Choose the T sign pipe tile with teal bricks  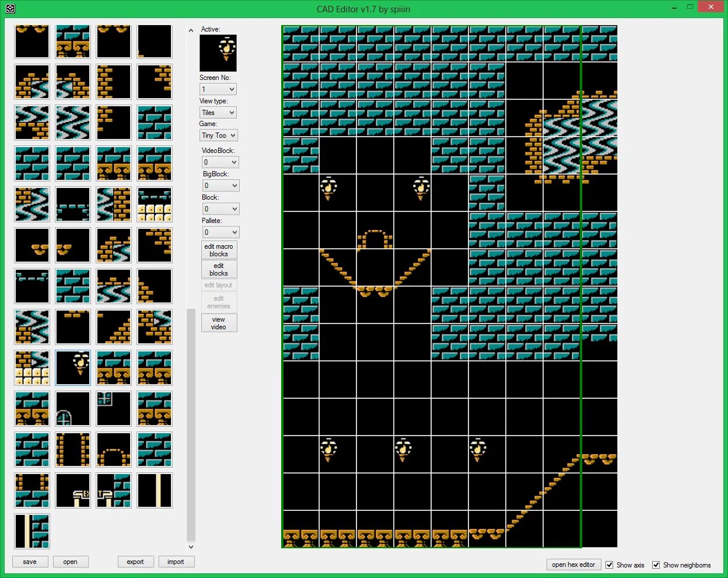tap(114, 490)
